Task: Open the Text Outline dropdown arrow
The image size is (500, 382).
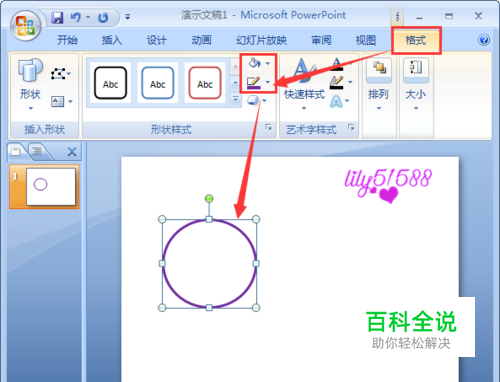Action: point(350,82)
